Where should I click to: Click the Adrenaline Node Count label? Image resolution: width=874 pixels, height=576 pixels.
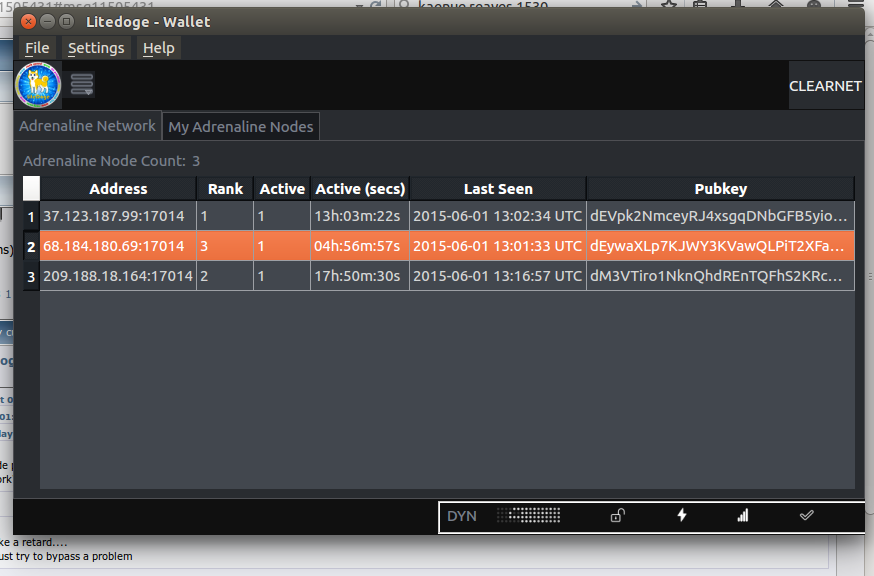click(105, 161)
